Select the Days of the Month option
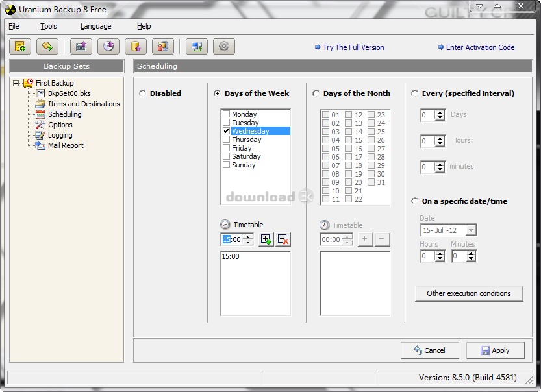Image resolution: width=541 pixels, height=392 pixels. click(x=316, y=93)
